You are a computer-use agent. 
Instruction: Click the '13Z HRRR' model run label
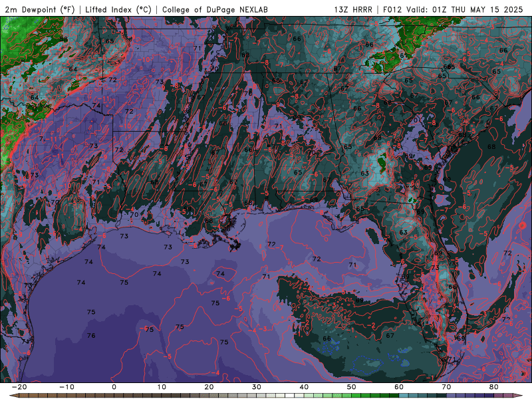353,9
